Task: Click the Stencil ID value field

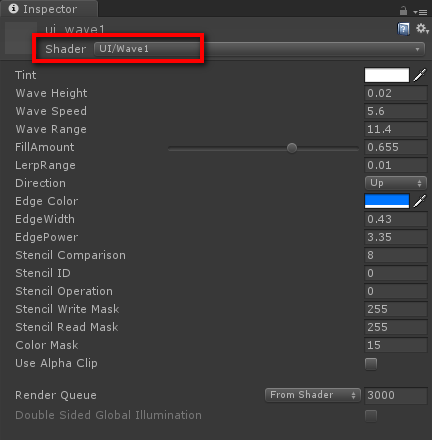Action: [396, 273]
